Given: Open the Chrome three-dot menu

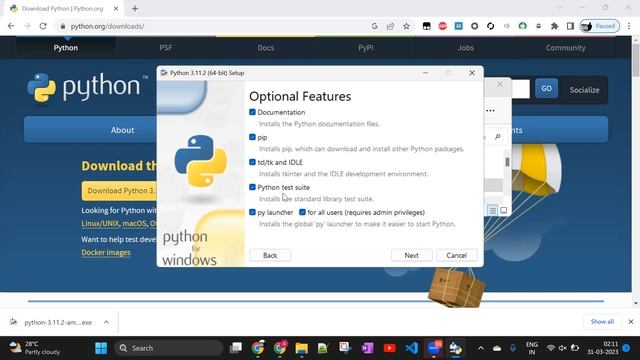Looking at the screenshot, I should pyautogui.click(x=629, y=26).
